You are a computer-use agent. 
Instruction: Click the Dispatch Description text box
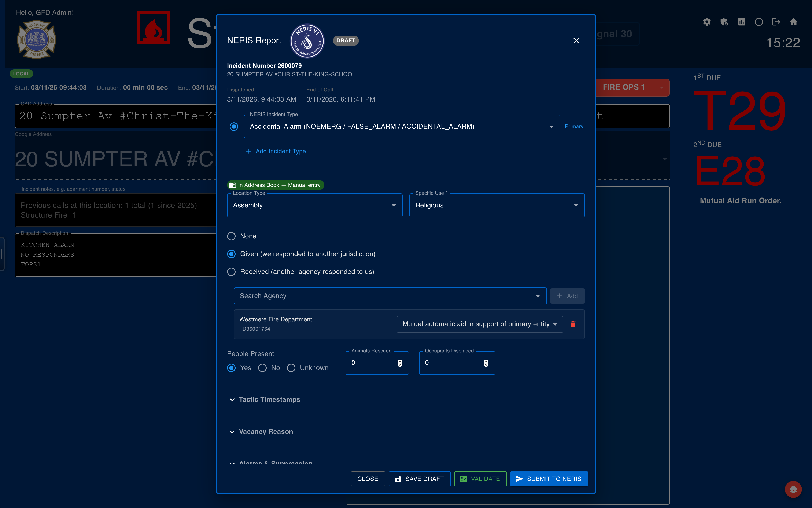115,255
